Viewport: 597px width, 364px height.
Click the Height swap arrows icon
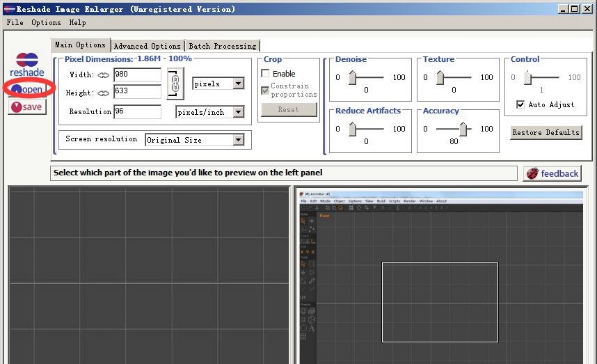[103, 93]
